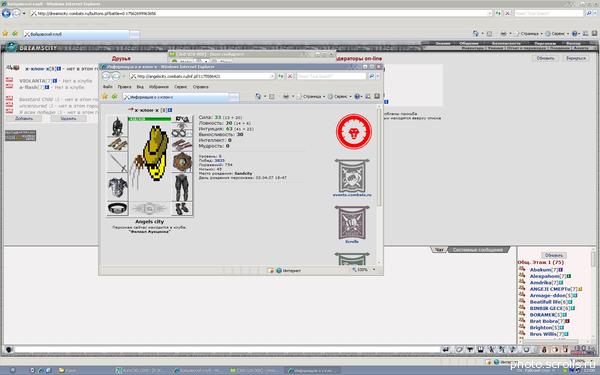Click the sword weapon equipment slot
600x375 pixels.
click(x=117, y=163)
